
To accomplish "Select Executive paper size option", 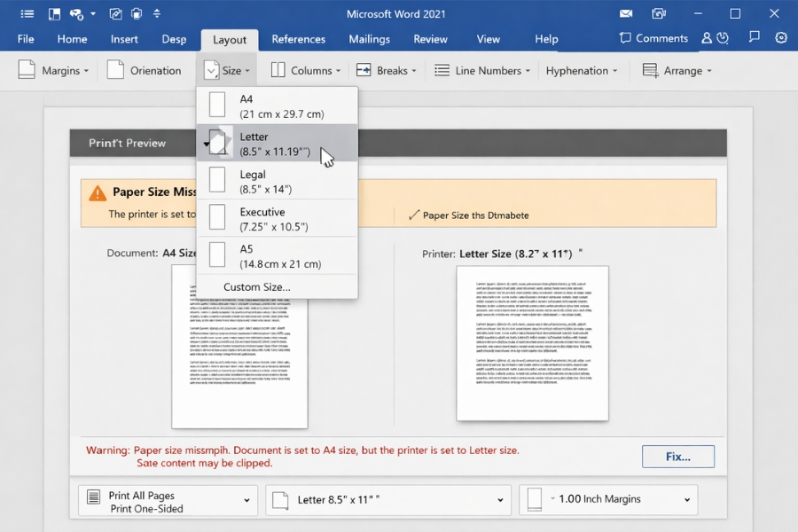I will pyautogui.click(x=277, y=219).
